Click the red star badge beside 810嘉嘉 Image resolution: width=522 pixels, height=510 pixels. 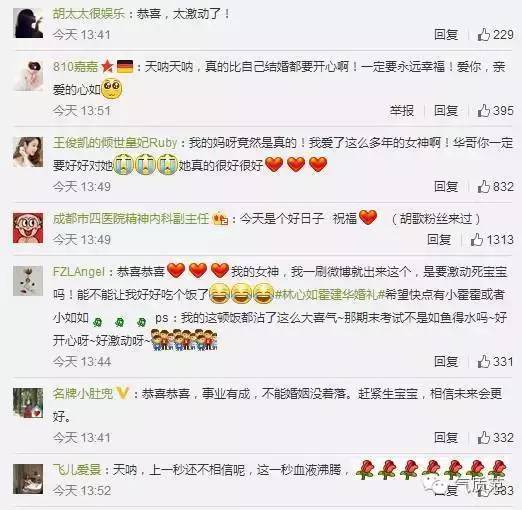tap(107, 66)
